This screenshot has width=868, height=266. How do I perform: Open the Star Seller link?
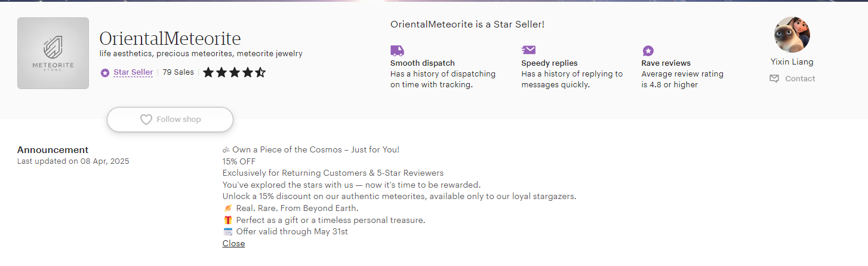pos(133,72)
